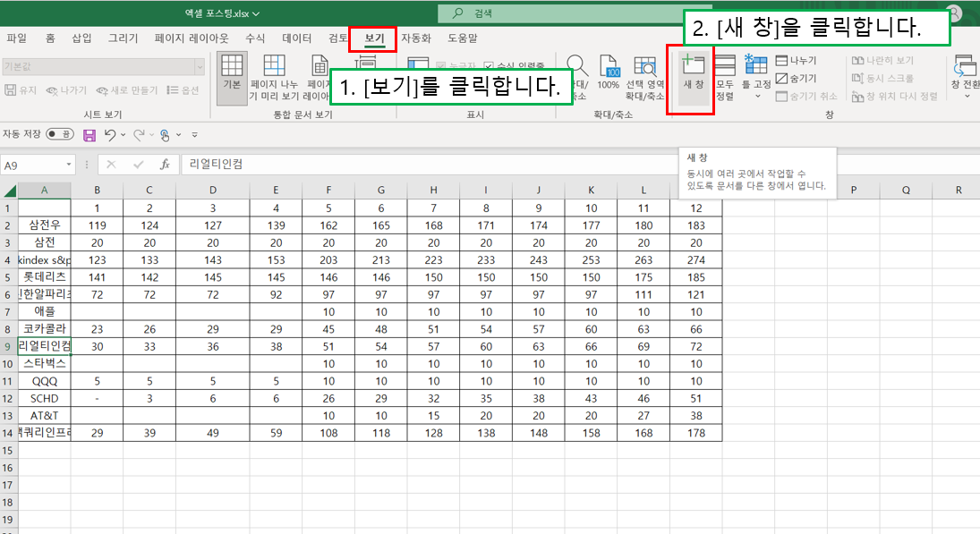Select cell with value 178
The width and height of the screenshot is (980, 534).
[695, 433]
